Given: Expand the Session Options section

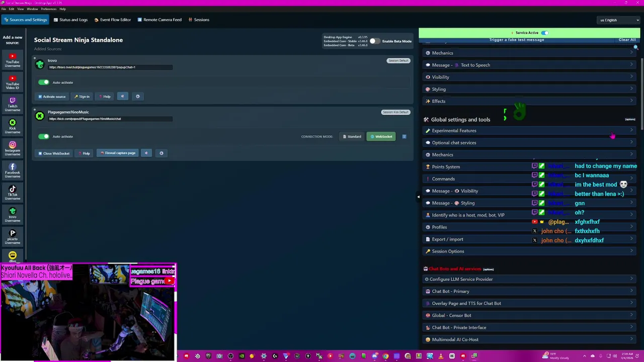Looking at the screenshot, I should pyautogui.click(x=529, y=251).
